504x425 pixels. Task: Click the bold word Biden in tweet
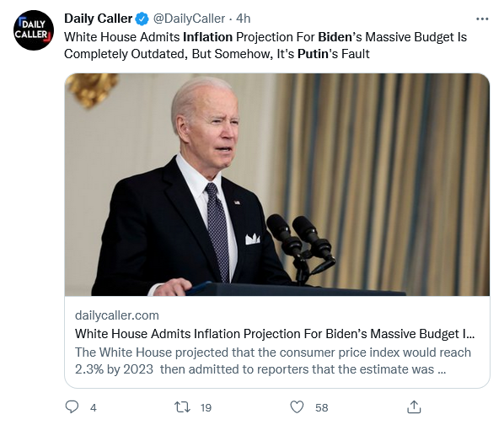[x=335, y=37]
